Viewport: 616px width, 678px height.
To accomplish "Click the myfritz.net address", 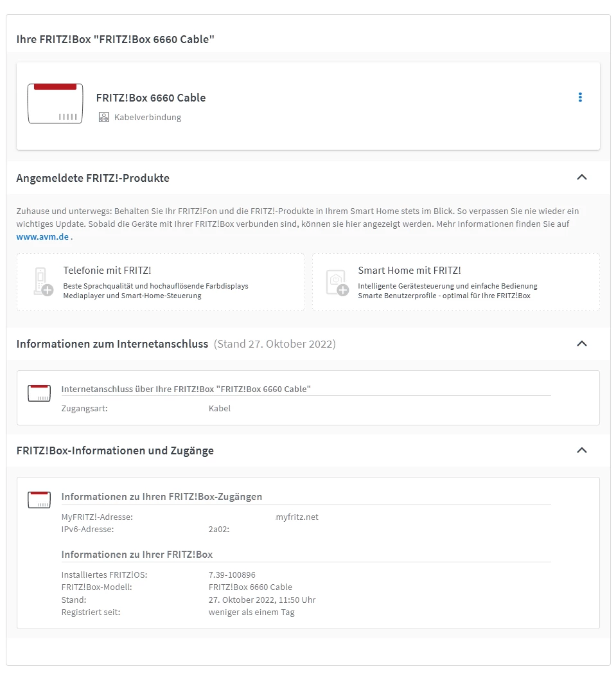I will 297,517.
